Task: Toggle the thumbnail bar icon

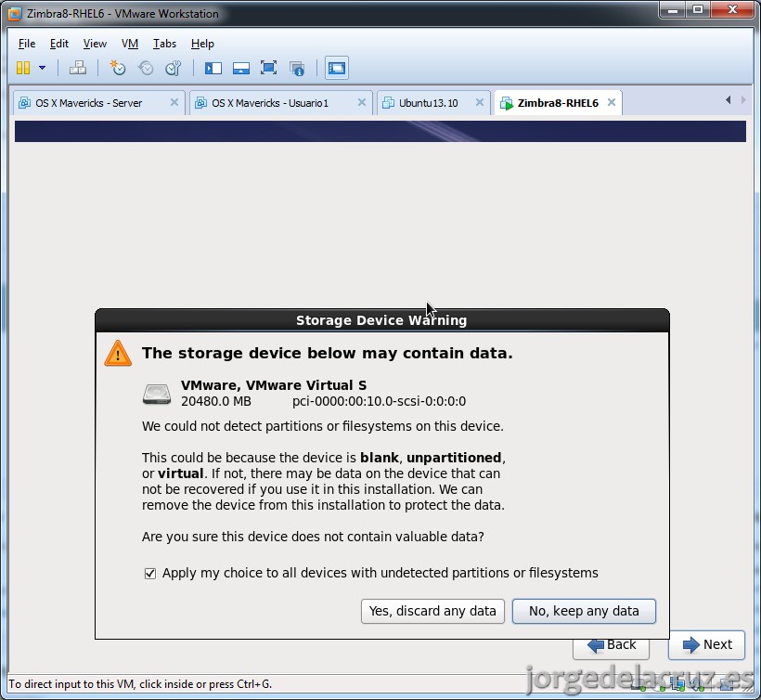Action: 240,68
